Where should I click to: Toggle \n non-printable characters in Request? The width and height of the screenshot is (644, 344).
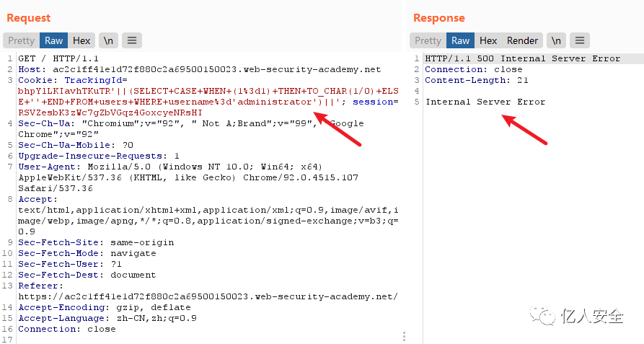(108, 40)
